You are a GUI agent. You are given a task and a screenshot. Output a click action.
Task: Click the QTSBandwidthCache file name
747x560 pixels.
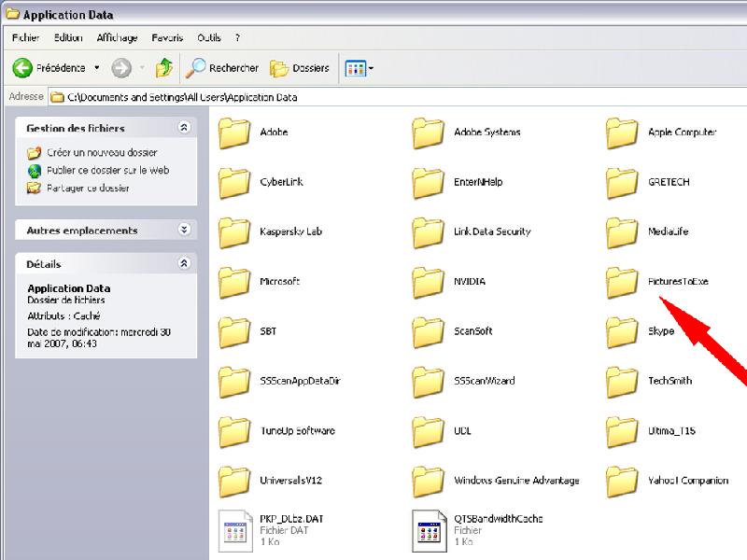coord(498,519)
